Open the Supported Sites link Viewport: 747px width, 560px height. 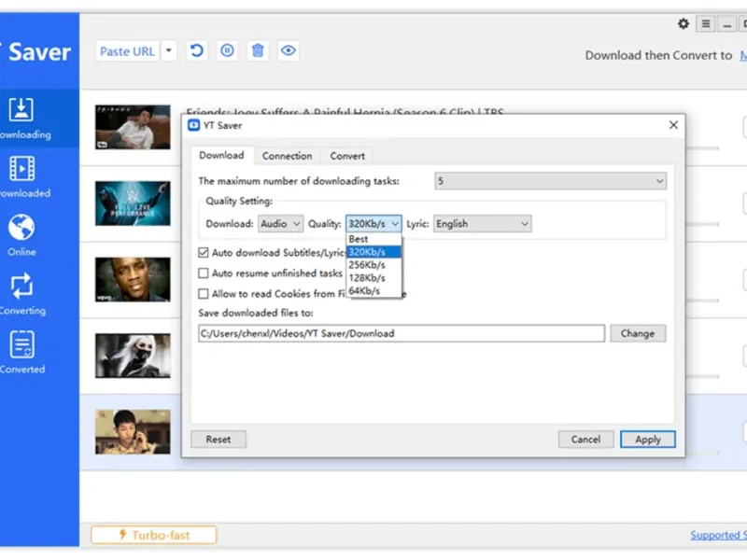pyautogui.click(x=718, y=535)
